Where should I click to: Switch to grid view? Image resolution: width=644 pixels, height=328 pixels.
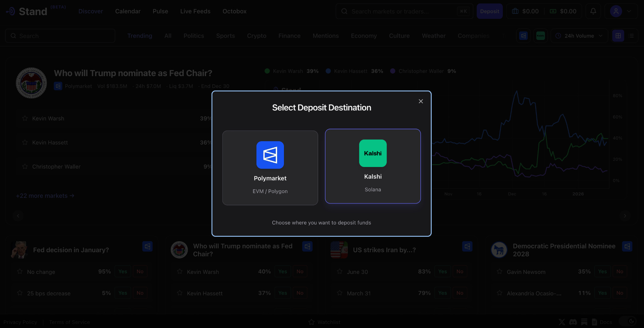[x=618, y=36]
